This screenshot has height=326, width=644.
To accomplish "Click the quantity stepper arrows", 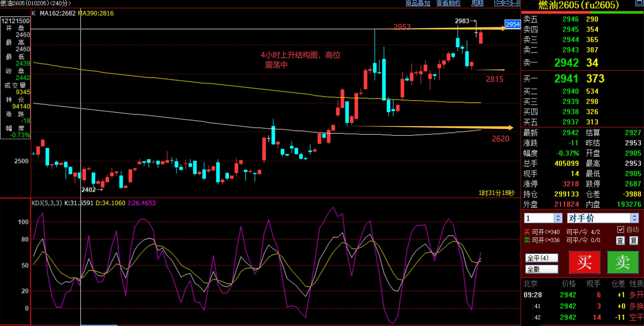I will click(x=558, y=218).
